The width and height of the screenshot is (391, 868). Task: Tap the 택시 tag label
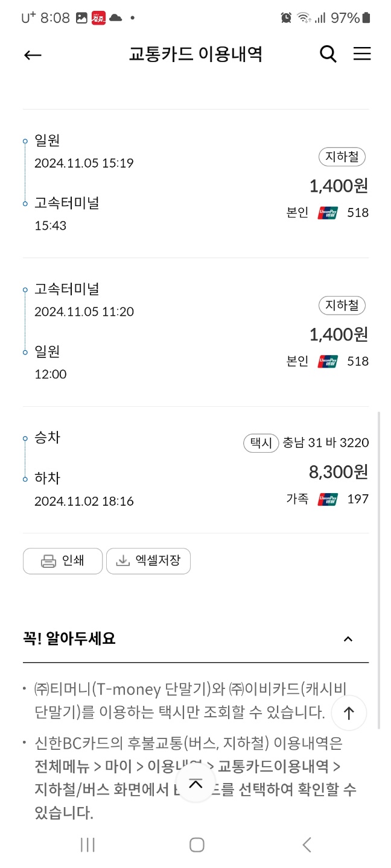[261, 443]
